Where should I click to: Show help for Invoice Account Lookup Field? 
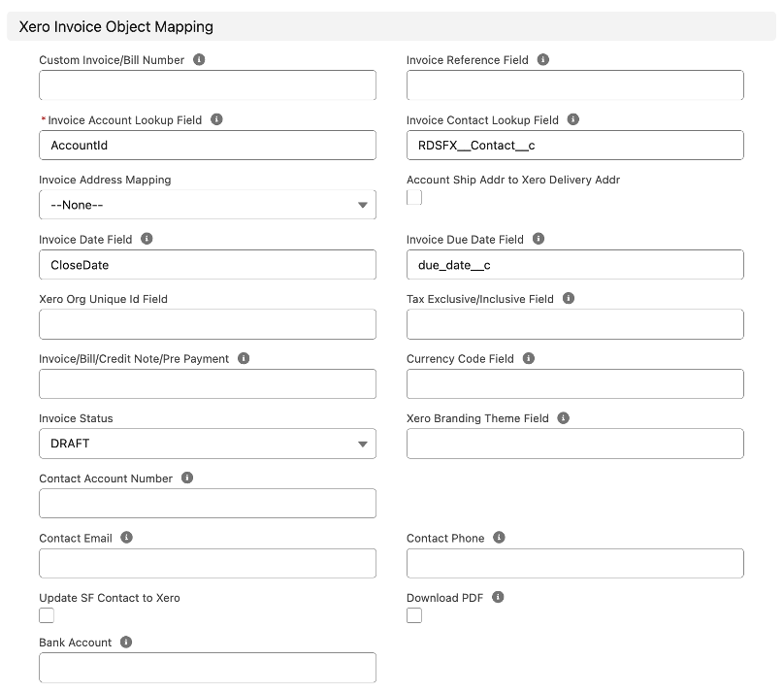(216, 120)
